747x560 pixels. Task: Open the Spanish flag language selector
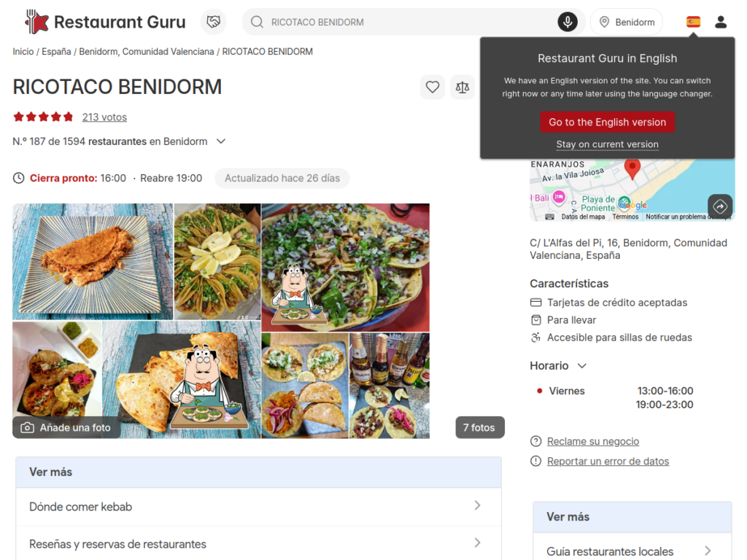click(x=693, y=22)
